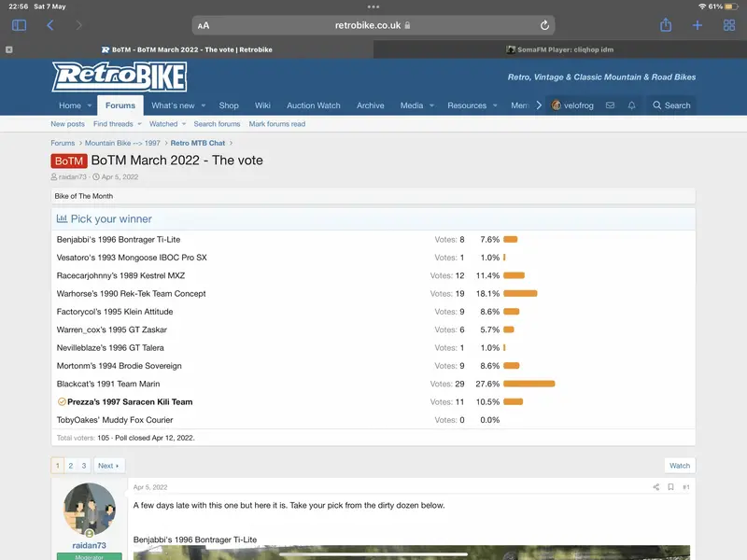Click Votes: 19 for Warhorse's Rek-Tek

click(447, 293)
